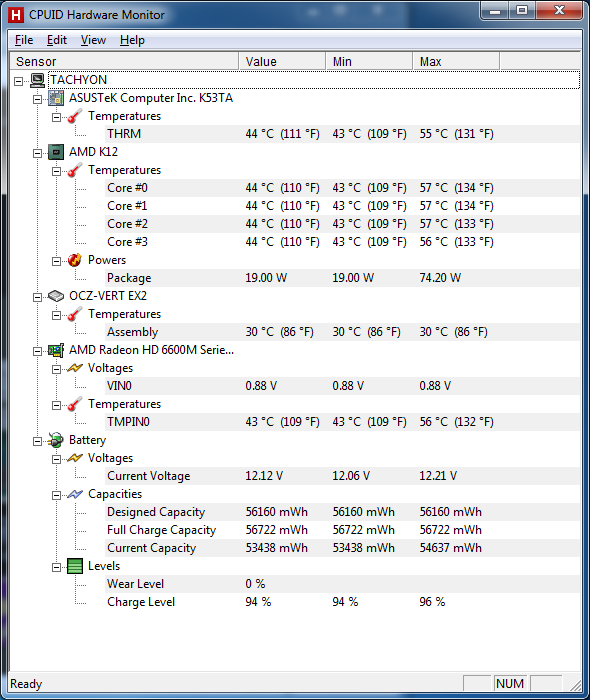Collapse Voltages under Battery
590x700 pixels.
(56, 459)
